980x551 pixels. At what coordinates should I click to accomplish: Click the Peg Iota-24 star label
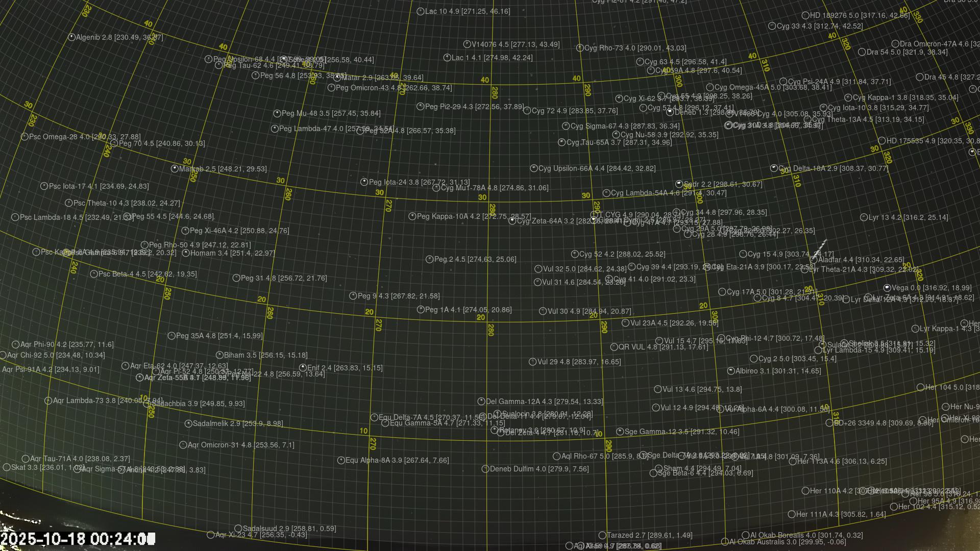(x=419, y=182)
